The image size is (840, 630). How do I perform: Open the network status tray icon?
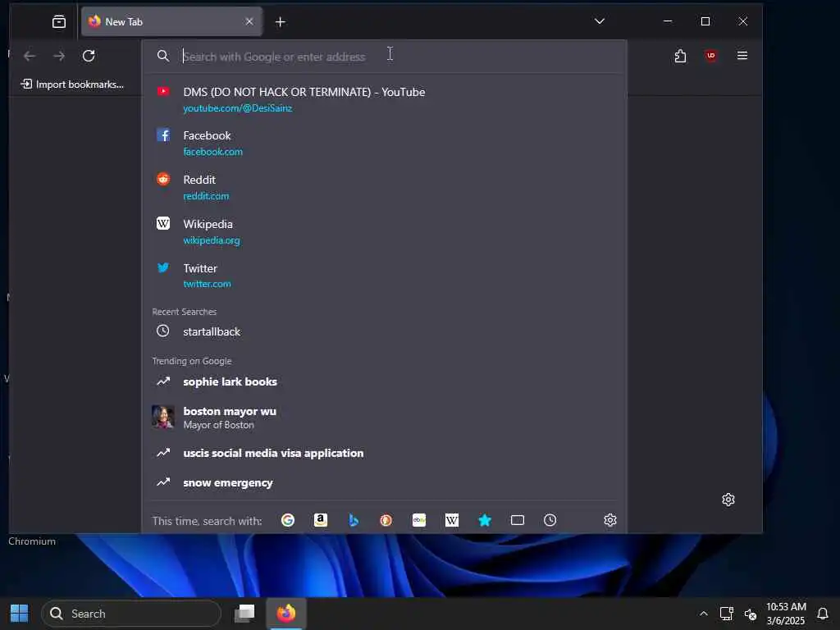(x=727, y=614)
